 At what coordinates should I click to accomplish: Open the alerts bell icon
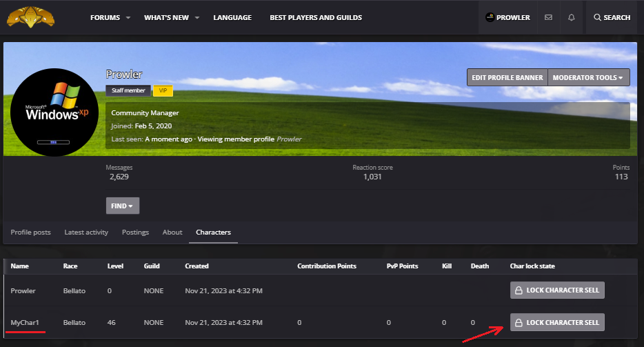coord(572,17)
